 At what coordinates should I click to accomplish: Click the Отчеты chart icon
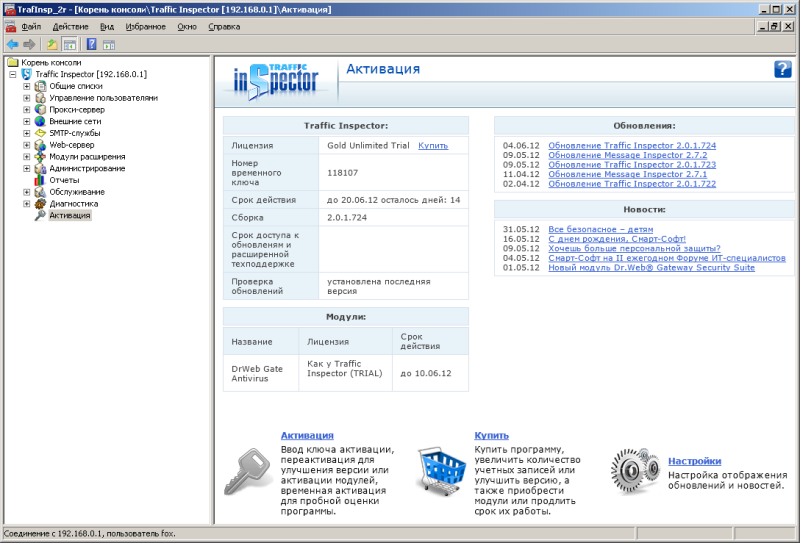point(40,180)
